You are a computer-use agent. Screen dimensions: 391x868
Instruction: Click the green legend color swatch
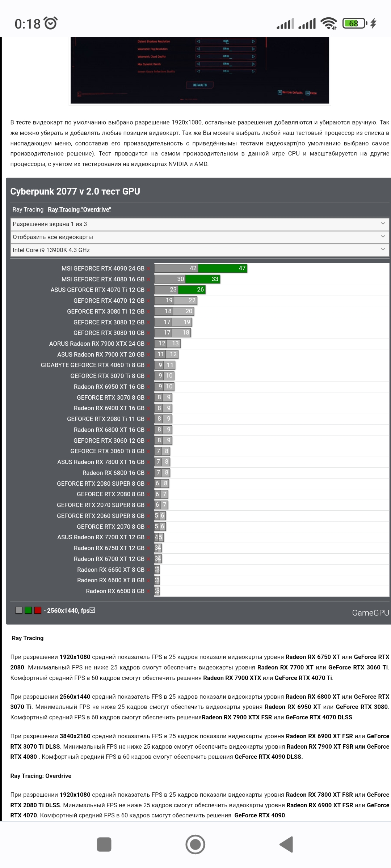[28, 610]
